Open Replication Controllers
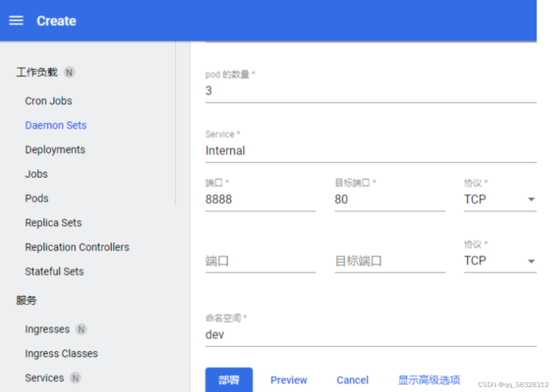This screenshot has height=392, width=555. pyautogui.click(x=77, y=247)
